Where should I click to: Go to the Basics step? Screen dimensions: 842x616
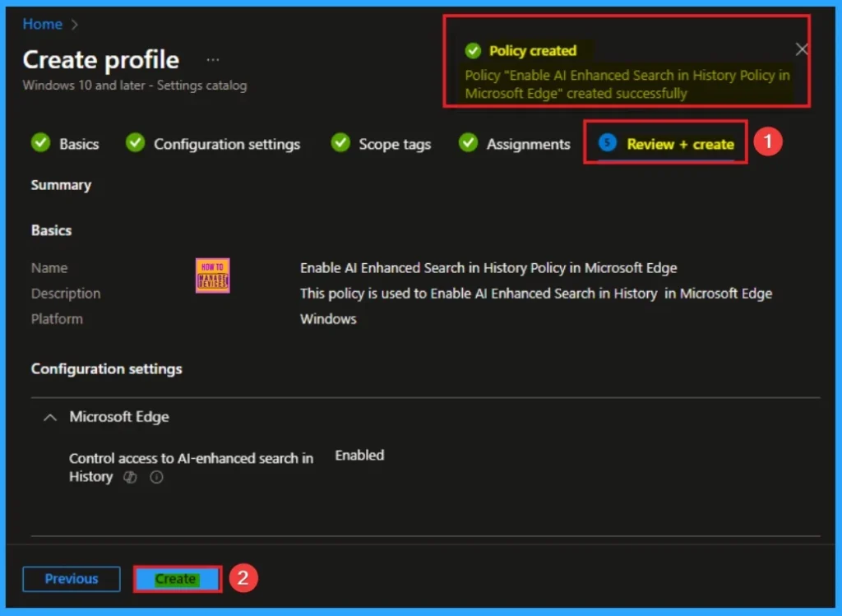(x=79, y=144)
